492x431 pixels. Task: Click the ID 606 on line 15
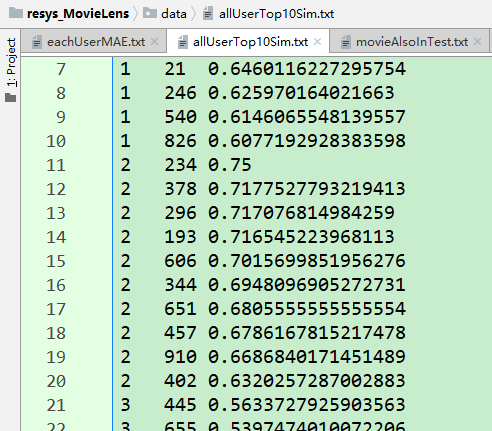pyautogui.click(x=180, y=261)
